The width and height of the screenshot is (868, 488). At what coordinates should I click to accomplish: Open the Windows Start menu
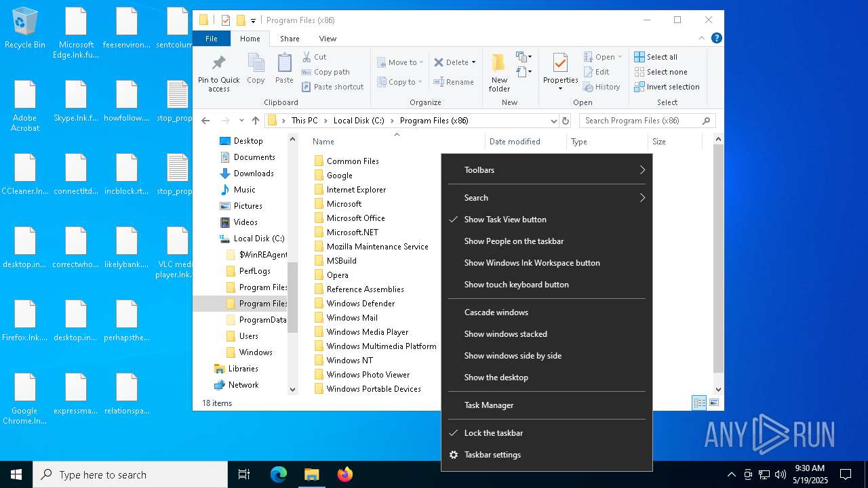point(16,474)
